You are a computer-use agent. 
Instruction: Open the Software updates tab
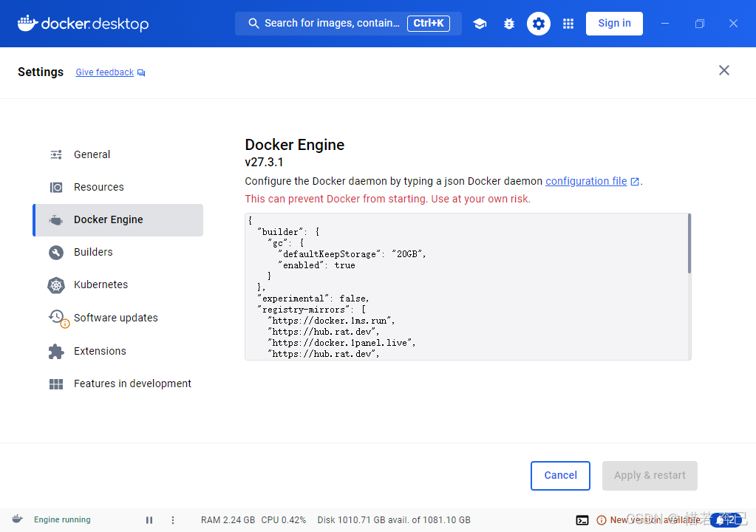click(x=118, y=318)
